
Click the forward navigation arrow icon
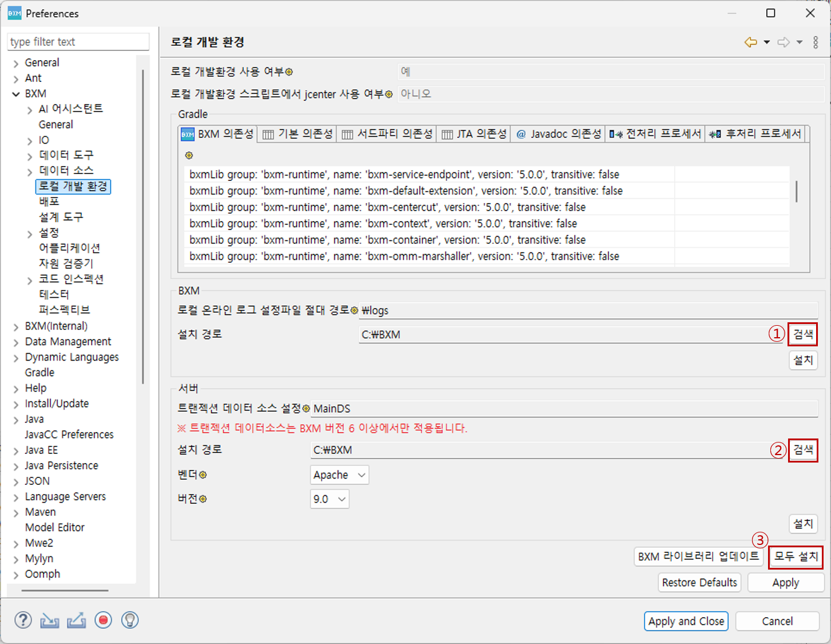(x=783, y=42)
